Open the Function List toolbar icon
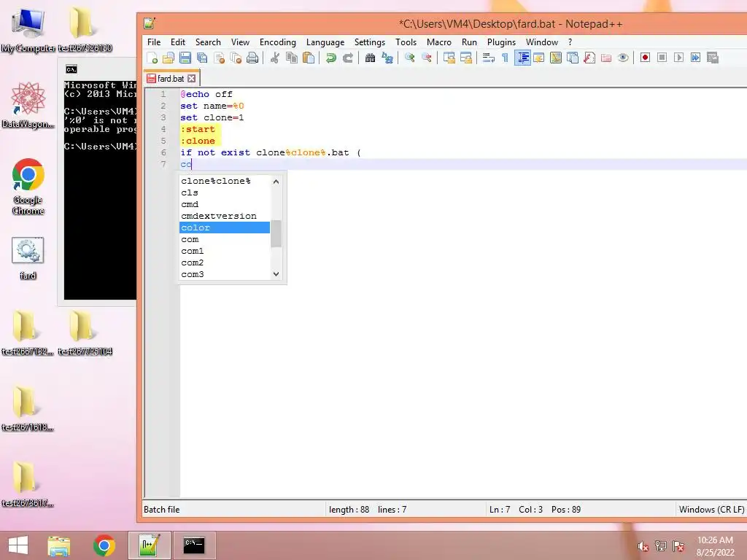 589,58
